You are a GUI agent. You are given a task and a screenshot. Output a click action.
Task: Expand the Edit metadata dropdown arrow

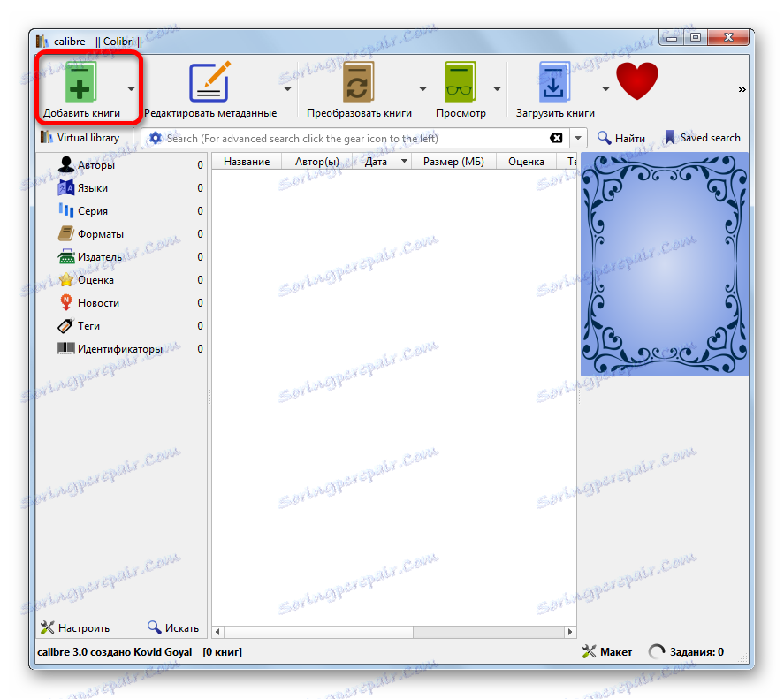pyautogui.click(x=287, y=88)
